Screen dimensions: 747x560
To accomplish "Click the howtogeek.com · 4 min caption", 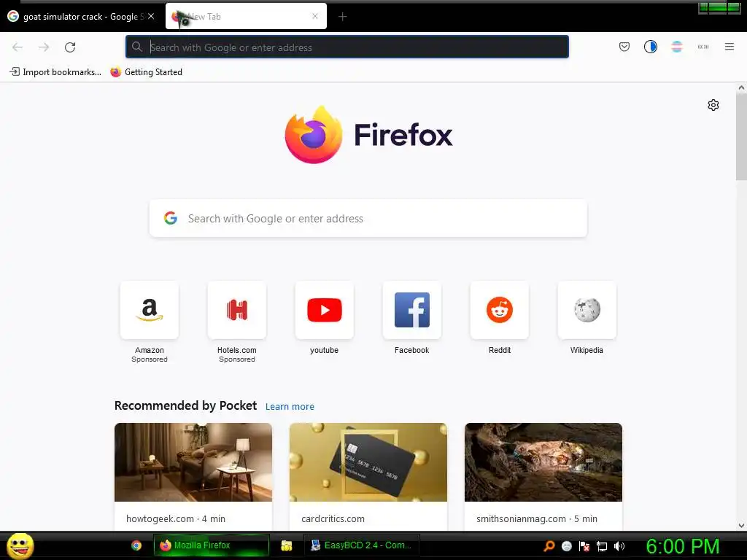I will tap(176, 518).
